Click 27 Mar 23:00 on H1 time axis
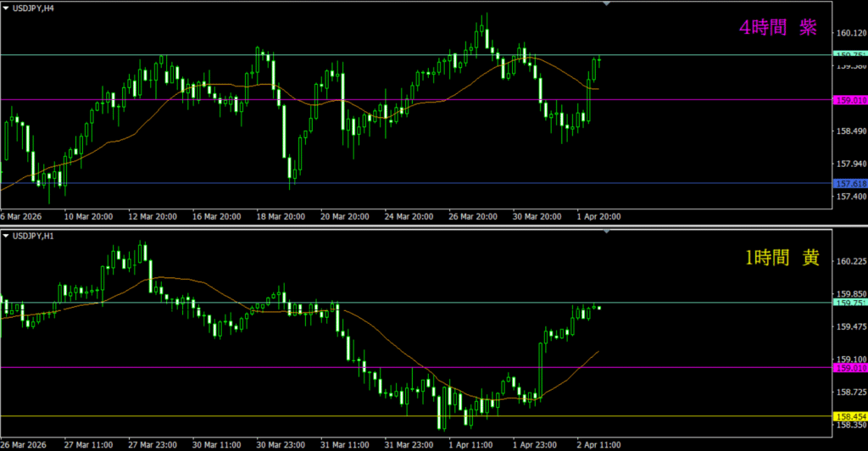 click(x=151, y=444)
